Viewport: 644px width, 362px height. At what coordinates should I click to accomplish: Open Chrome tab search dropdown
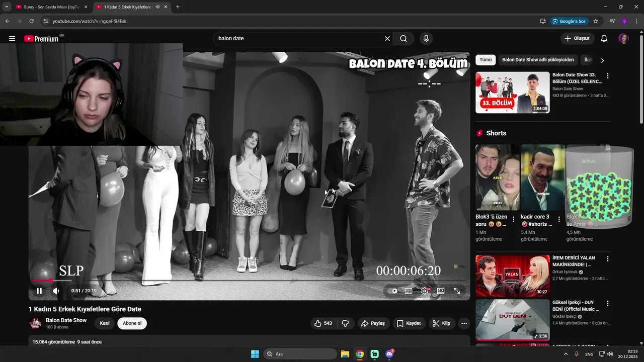click(x=7, y=7)
